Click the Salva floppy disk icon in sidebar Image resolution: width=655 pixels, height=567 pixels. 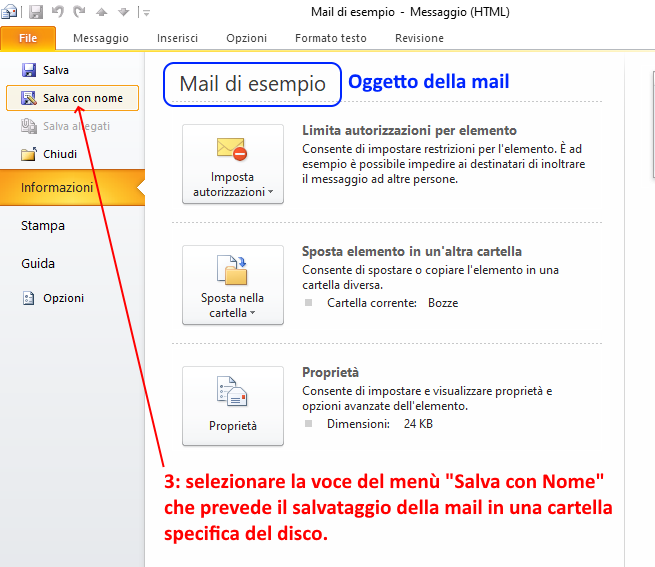[28, 70]
